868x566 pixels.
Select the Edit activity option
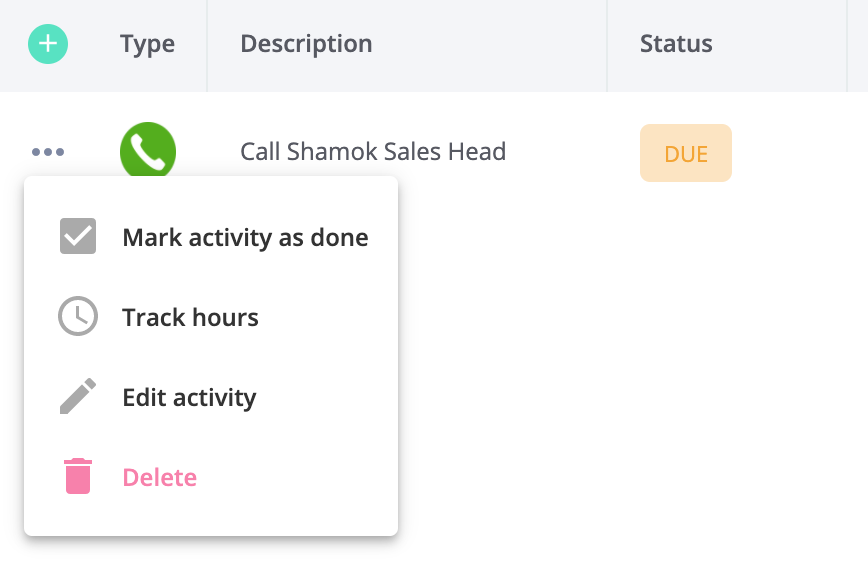point(211,397)
